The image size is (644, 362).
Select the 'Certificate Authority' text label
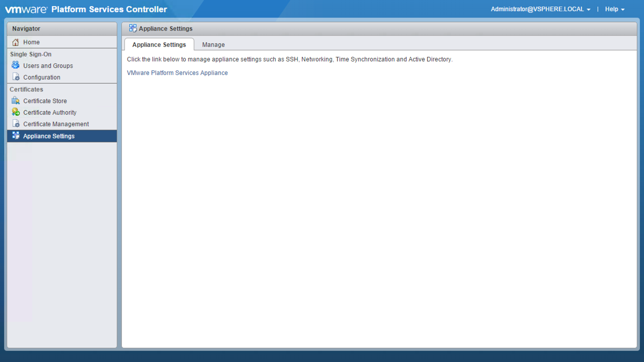click(x=50, y=113)
